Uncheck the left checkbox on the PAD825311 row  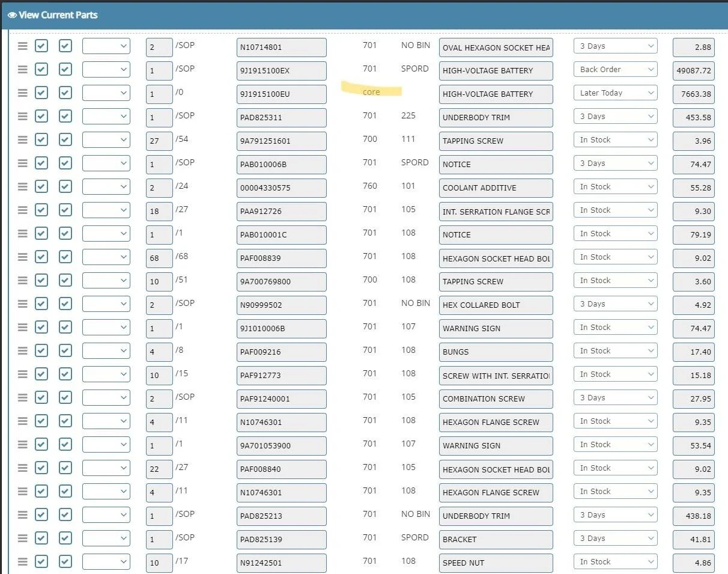(41, 117)
